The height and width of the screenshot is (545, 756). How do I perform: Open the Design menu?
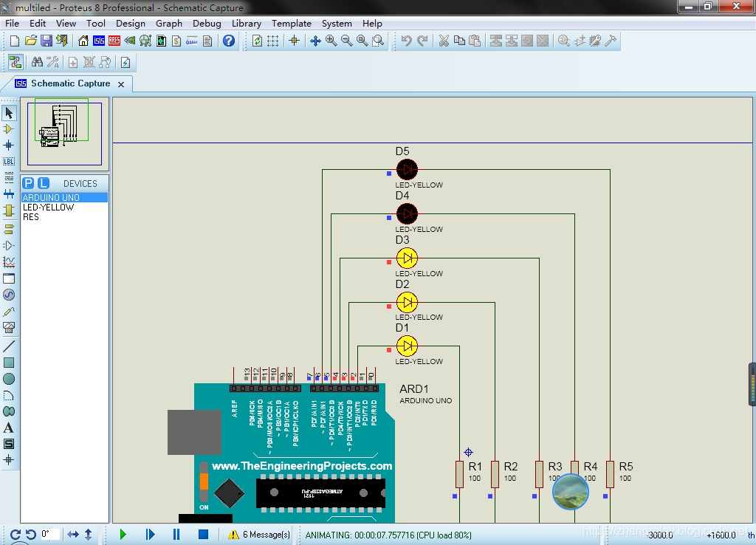pos(130,23)
